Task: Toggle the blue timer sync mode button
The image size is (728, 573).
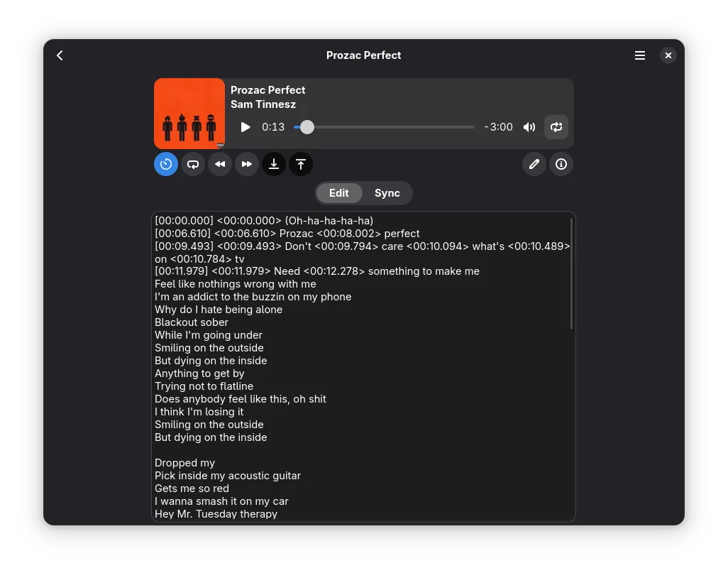Action: 166,164
